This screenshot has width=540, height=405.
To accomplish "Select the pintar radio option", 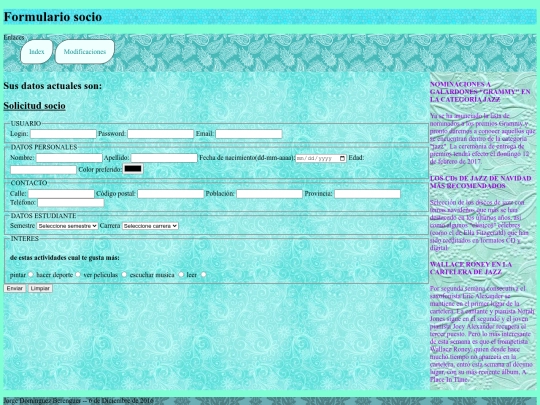I will [31, 274].
